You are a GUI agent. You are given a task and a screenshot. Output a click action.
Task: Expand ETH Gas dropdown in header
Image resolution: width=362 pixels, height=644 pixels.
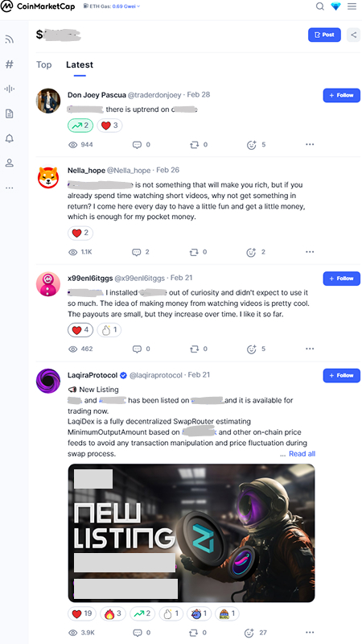(x=112, y=6)
